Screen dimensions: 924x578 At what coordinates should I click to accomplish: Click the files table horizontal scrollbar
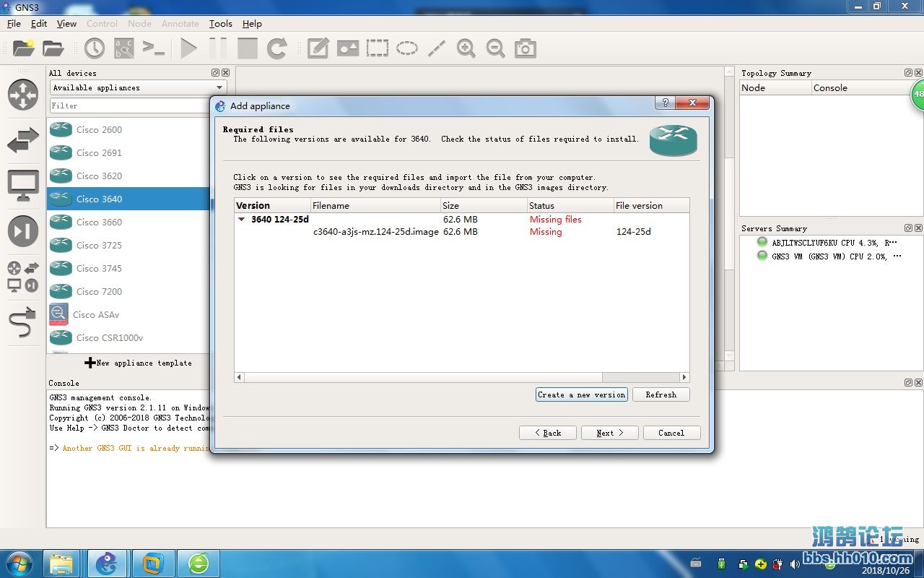pyautogui.click(x=462, y=377)
